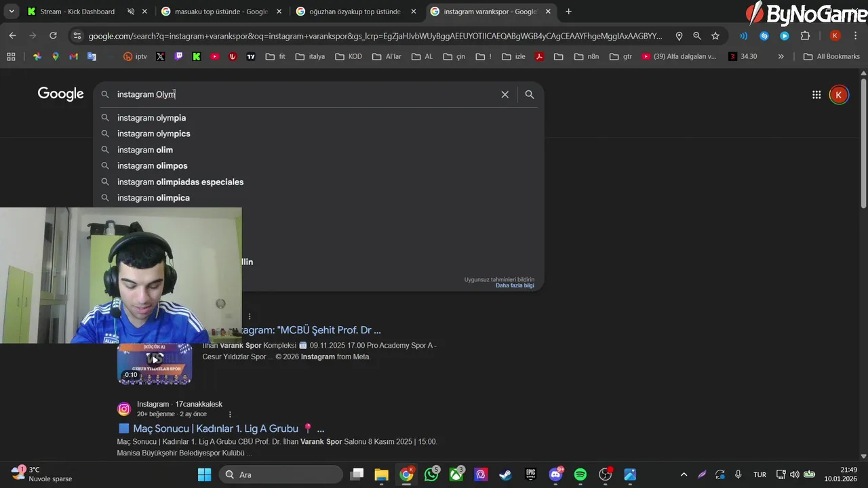Click the Google search input field
This screenshot has width=868, height=488.
coord(305,94)
